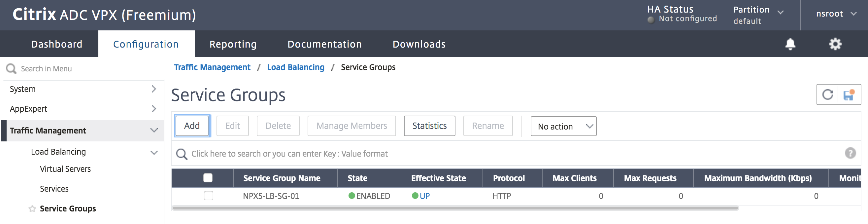Focus the Key : Value search field

(516, 154)
